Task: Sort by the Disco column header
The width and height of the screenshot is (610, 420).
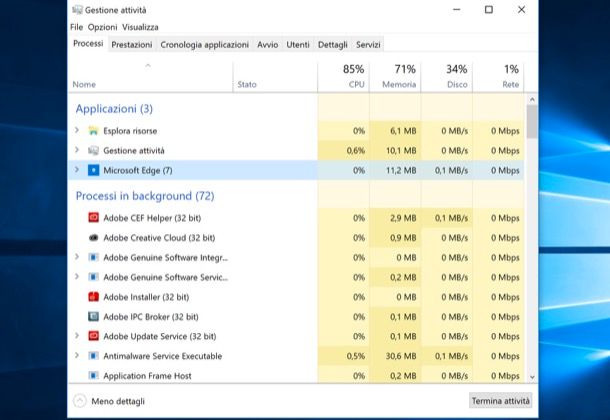Action: coord(447,77)
